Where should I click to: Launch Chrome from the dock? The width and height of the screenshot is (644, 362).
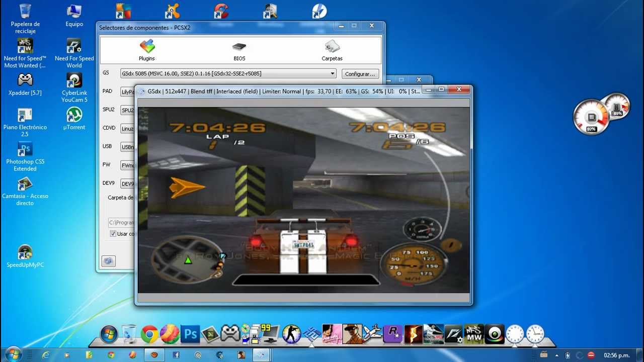[149, 334]
